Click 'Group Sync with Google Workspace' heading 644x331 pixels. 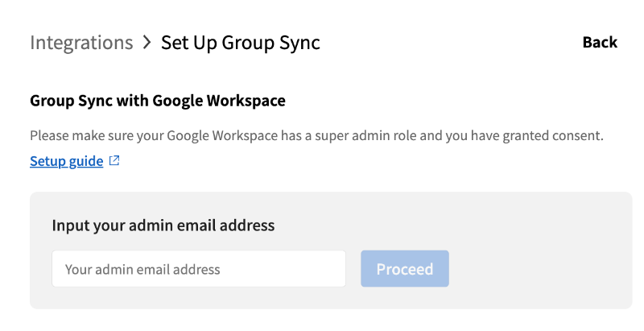tap(158, 101)
